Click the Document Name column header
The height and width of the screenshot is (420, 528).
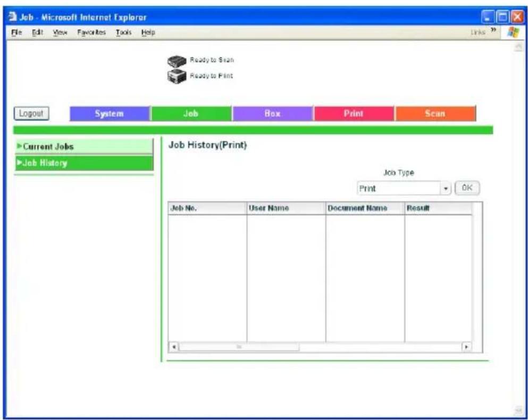[365, 208]
